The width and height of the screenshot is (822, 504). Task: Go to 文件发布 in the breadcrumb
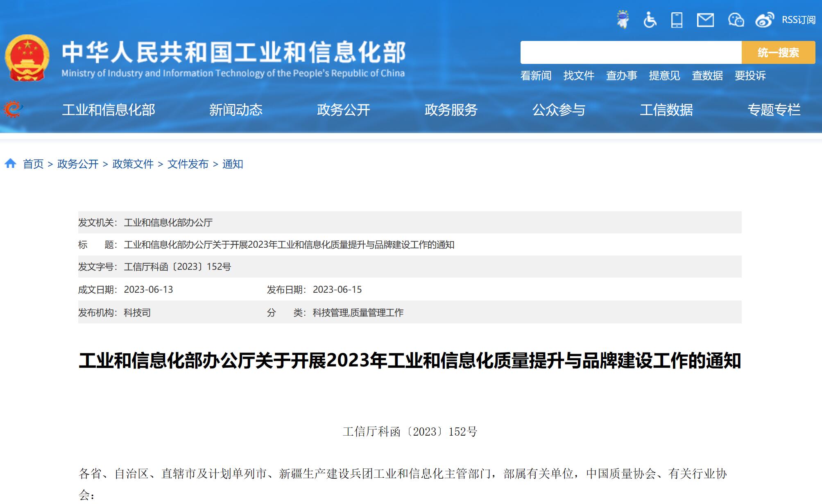[x=188, y=164]
